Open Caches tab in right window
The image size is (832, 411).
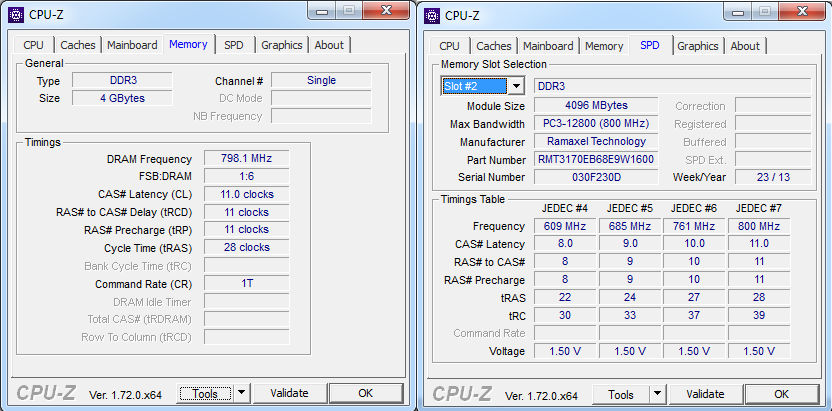coord(494,46)
